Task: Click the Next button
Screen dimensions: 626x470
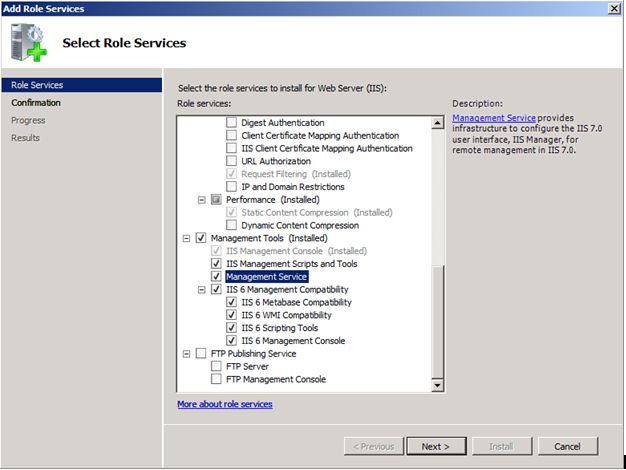Action: (435, 446)
